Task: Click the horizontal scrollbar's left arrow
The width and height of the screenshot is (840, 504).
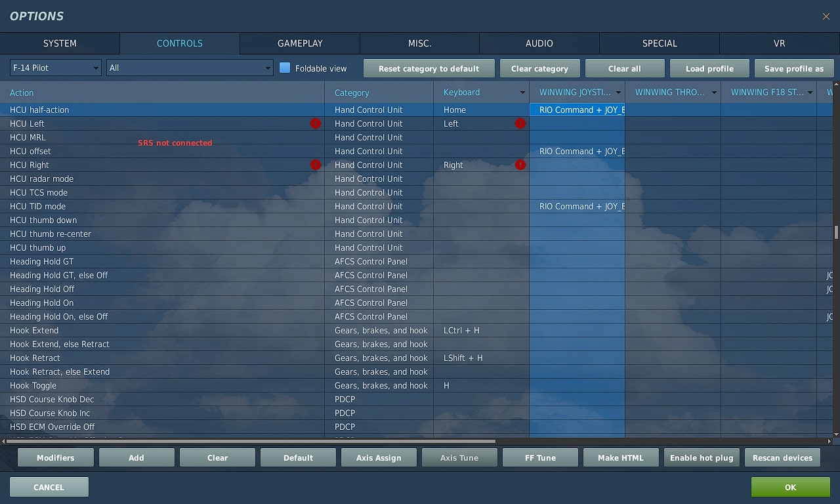Action: pos(4,441)
